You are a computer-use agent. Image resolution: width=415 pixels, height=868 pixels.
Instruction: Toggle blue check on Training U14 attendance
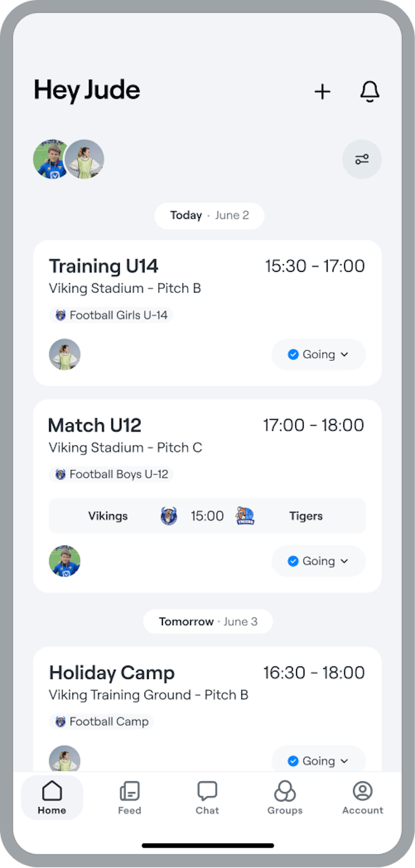(x=293, y=354)
